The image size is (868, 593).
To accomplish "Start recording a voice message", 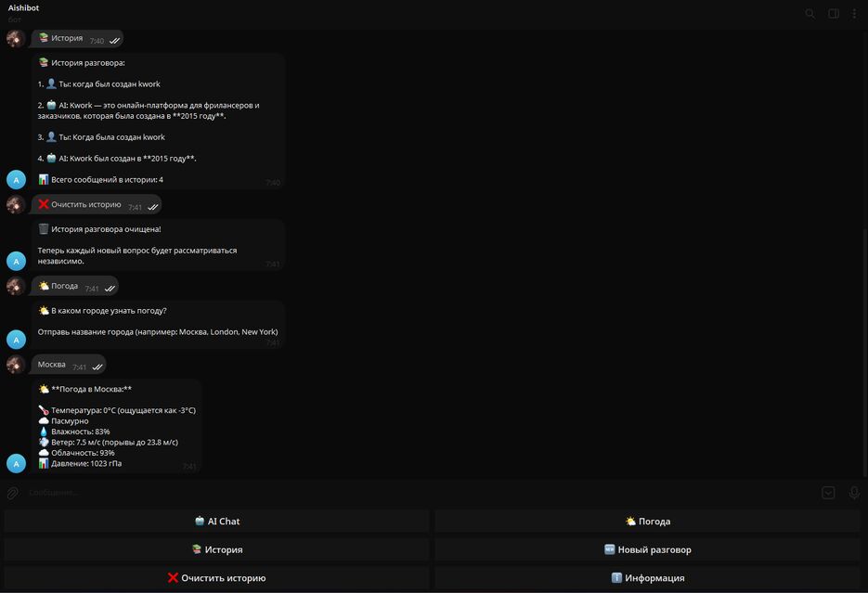I will pyautogui.click(x=854, y=493).
